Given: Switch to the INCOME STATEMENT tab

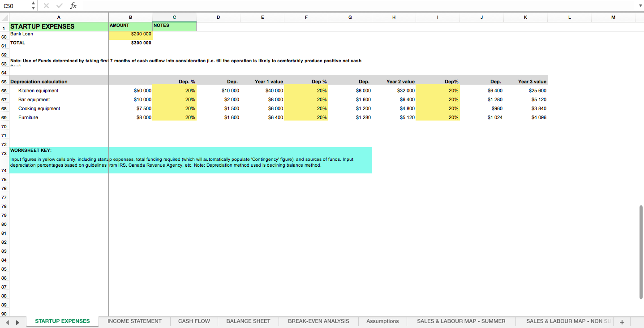Looking at the screenshot, I should coord(134,321).
